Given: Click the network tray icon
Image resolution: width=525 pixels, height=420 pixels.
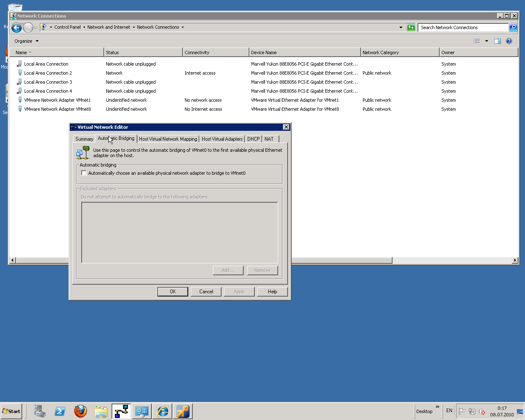Looking at the screenshot, I should tap(472, 411).
